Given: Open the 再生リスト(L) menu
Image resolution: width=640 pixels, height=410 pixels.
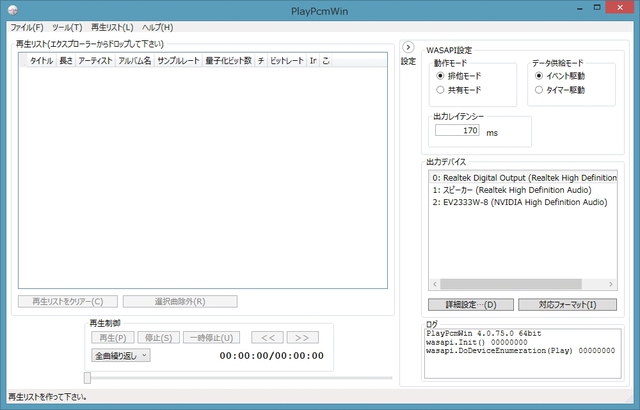Looking at the screenshot, I should (x=112, y=27).
